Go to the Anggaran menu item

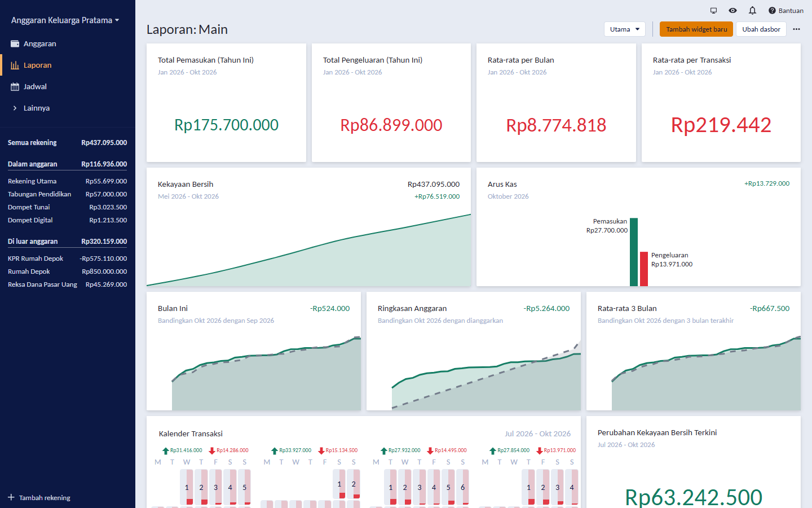[x=68, y=43]
